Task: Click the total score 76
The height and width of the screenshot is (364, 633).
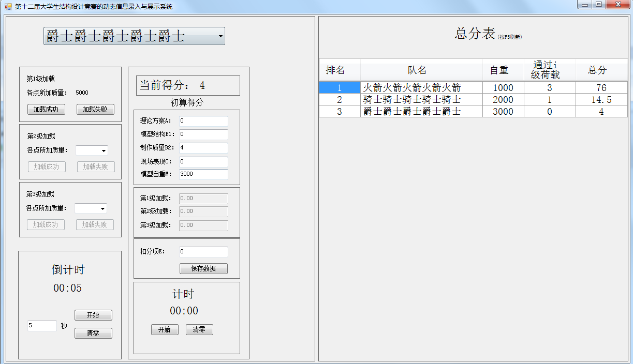Action: pos(601,87)
